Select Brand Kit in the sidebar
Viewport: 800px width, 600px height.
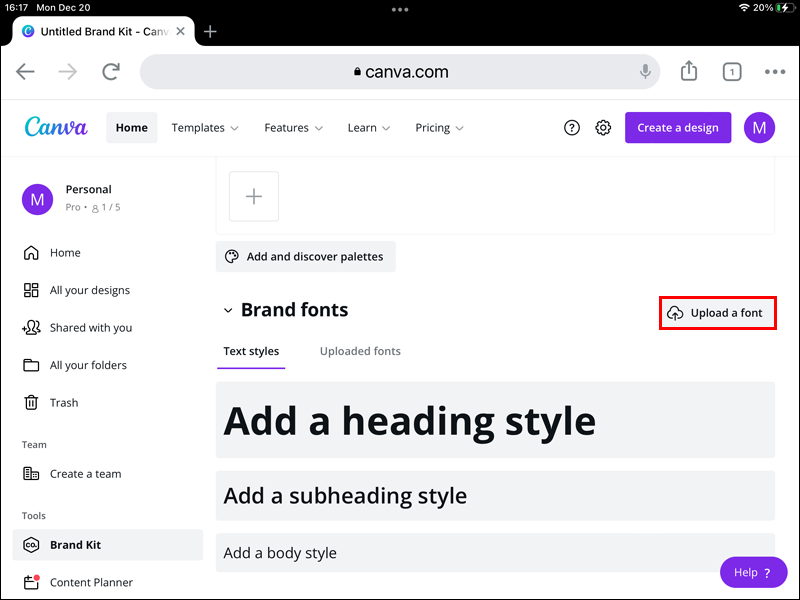[76, 545]
